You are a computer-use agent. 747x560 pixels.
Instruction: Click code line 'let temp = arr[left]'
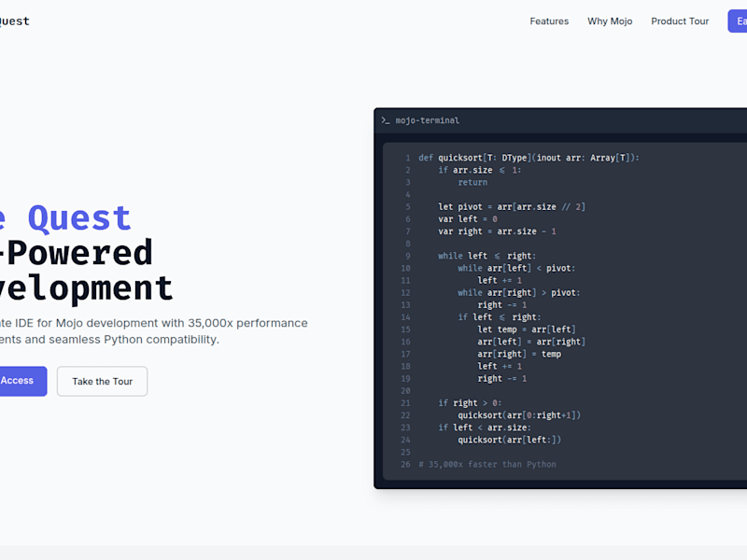click(x=527, y=329)
